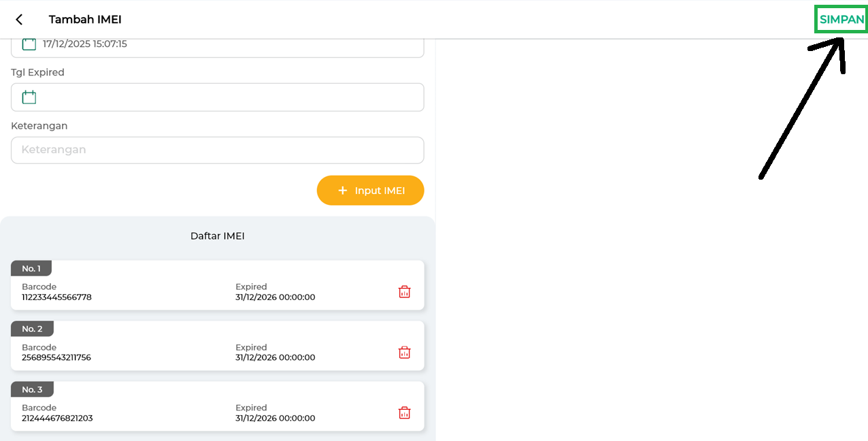Image resolution: width=868 pixels, height=441 pixels.
Task: Select the date value 17/12/2025 15:07:15
Action: (x=85, y=44)
